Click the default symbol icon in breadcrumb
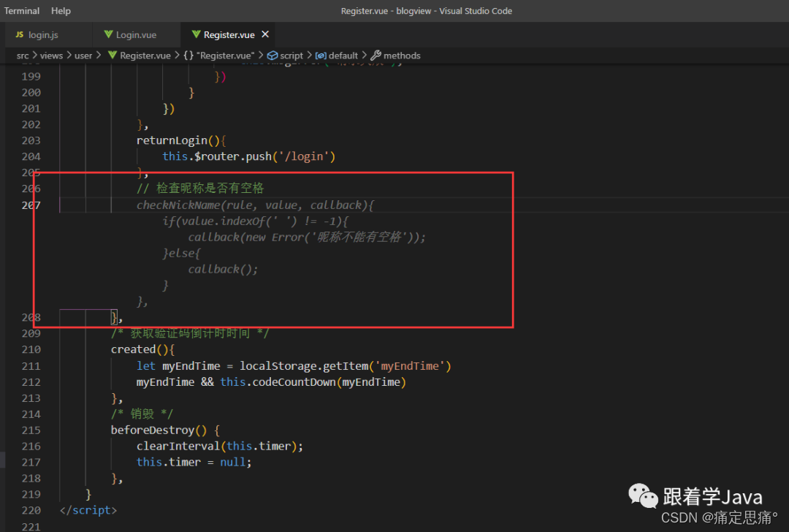Image resolution: width=789 pixels, height=532 pixels. (x=321, y=56)
